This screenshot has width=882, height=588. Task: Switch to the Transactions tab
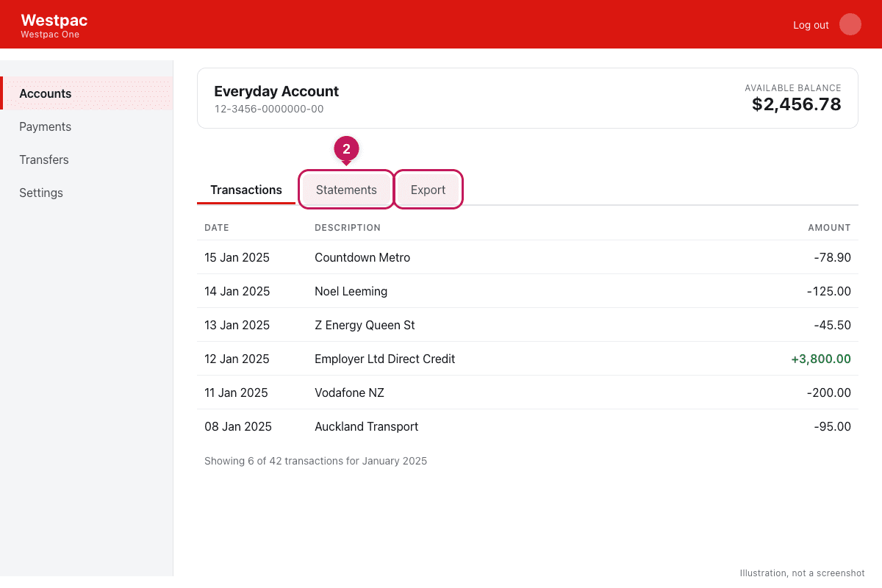pos(246,190)
